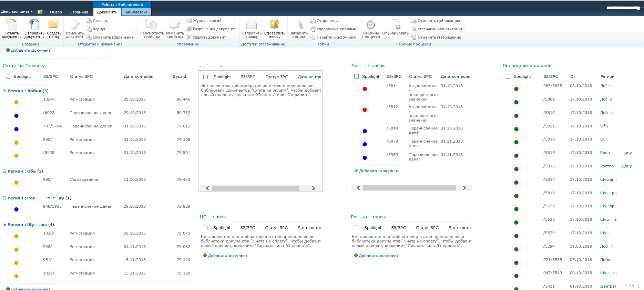Collapse the Регион : Лобня group

(x=5, y=91)
